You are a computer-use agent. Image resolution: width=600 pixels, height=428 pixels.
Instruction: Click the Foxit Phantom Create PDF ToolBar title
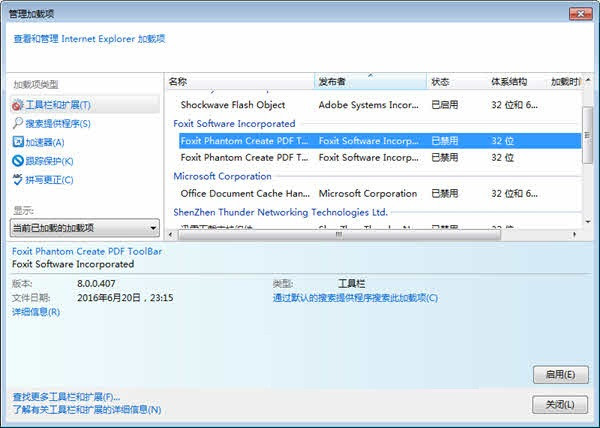tap(87, 251)
